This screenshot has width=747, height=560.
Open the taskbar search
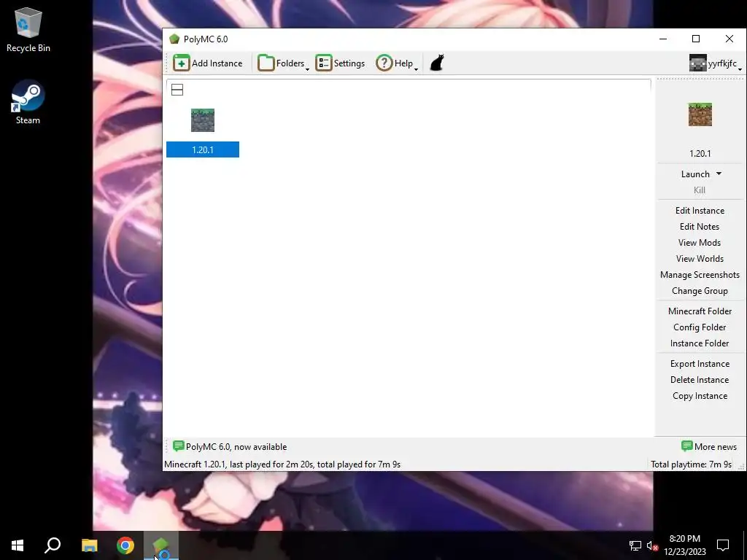click(53, 545)
